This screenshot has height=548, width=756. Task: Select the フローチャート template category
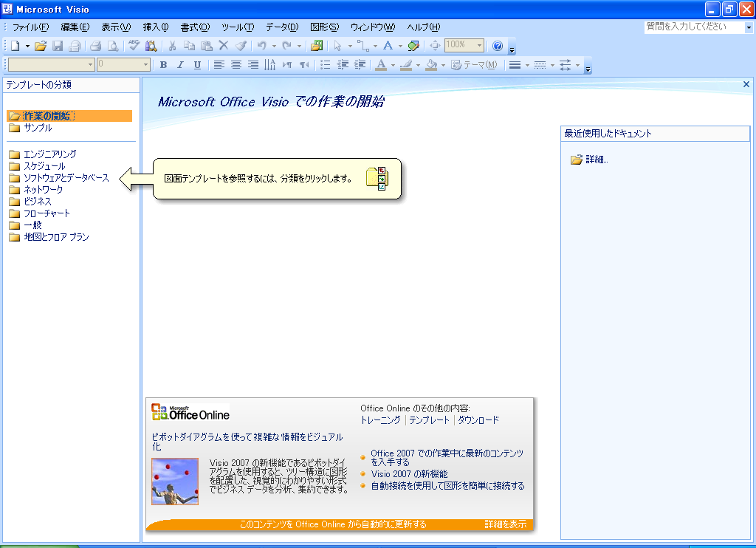pyautogui.click(x=47, y=213)
